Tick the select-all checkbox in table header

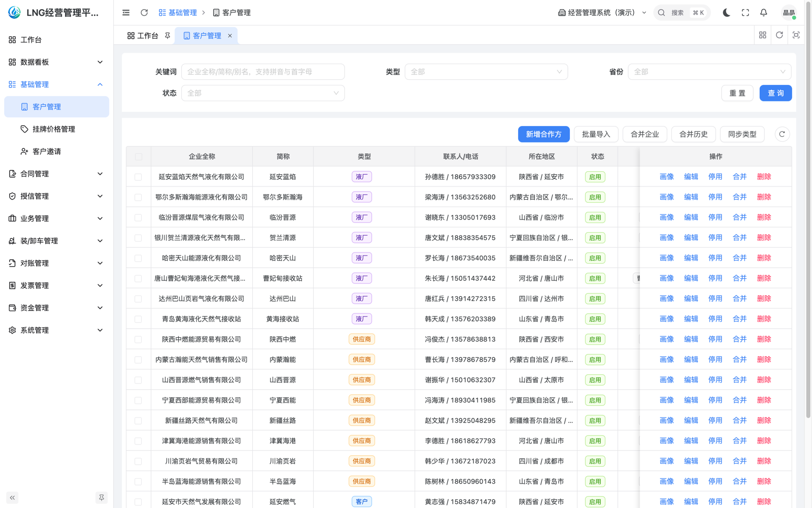[x=139, y=157]
